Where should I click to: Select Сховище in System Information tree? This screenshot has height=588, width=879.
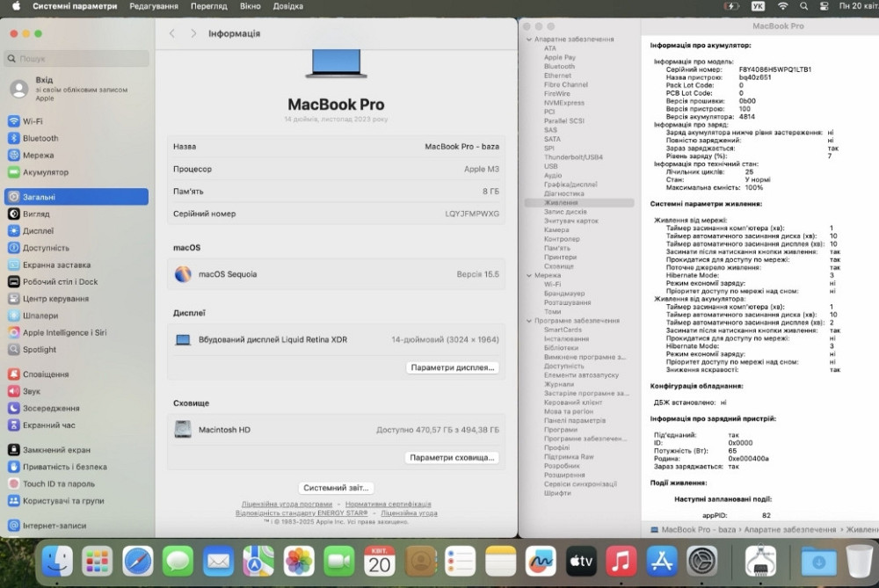click(558, 266)
